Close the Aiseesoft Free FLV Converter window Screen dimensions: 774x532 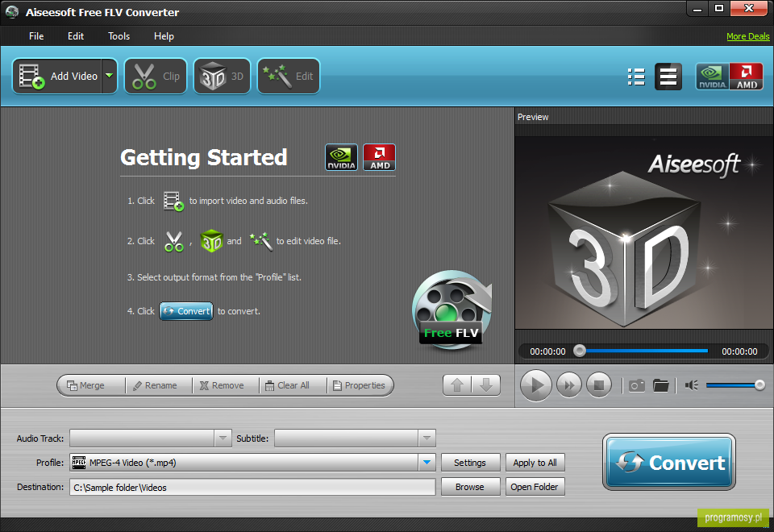[x=749, y=8]
